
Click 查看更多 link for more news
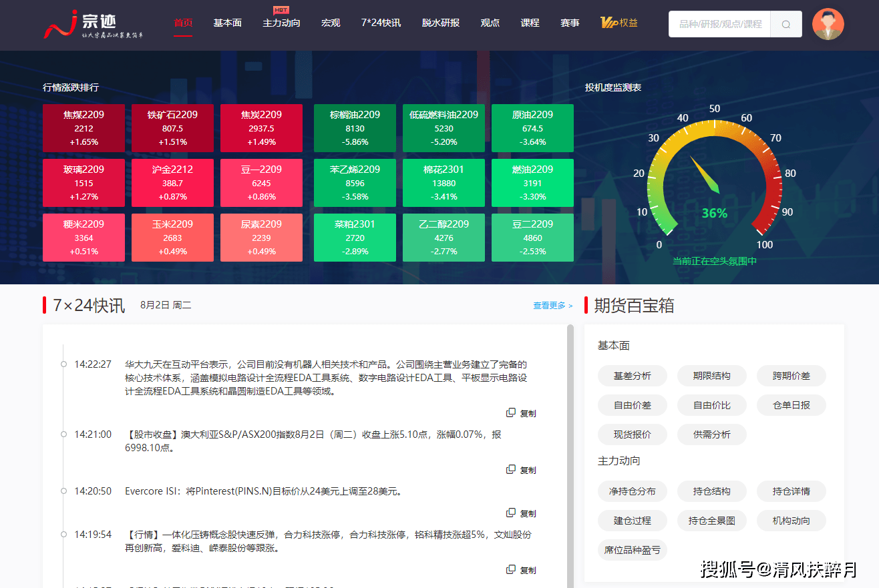pyautogui.click(x=552, y=306)
